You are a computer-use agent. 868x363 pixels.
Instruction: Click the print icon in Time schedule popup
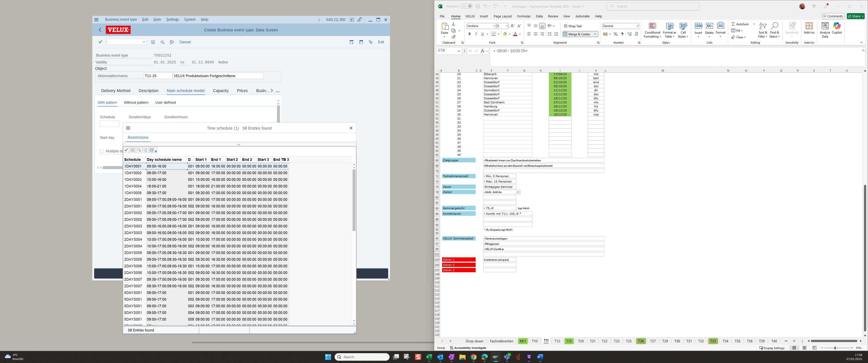[152, 150]
